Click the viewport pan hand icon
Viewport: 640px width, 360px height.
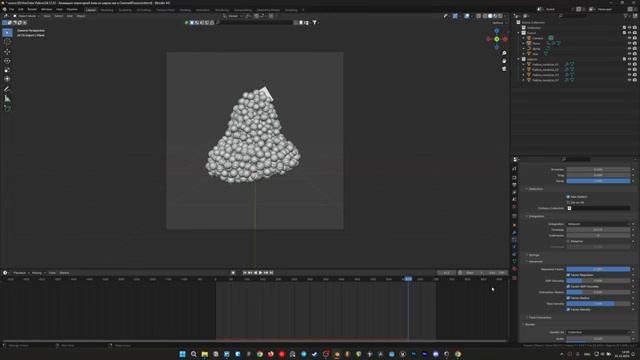pos(504,61)
